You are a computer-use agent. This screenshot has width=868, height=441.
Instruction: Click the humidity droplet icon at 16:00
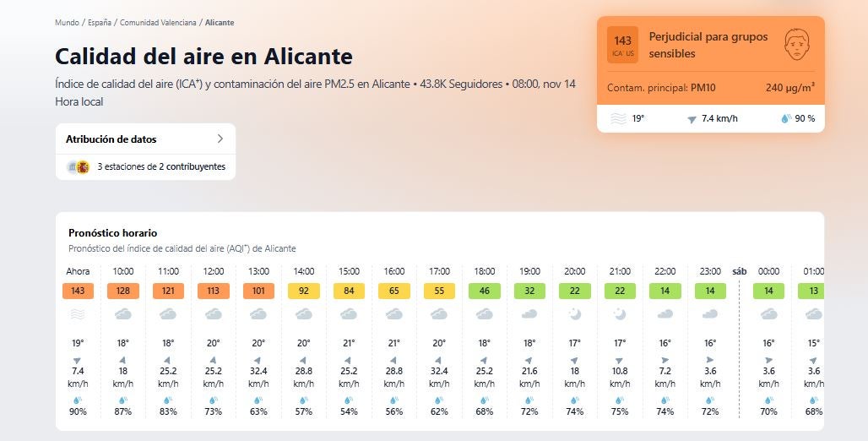tap(394, 400)
